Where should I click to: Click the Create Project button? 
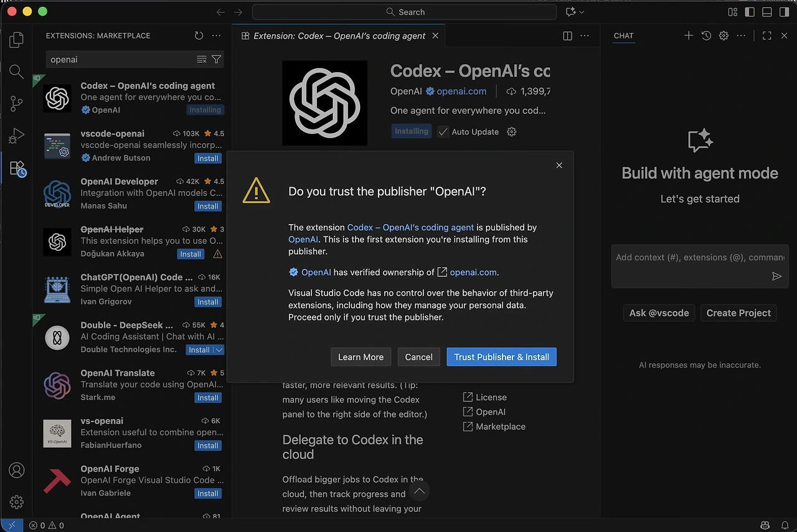pos(738,313)
